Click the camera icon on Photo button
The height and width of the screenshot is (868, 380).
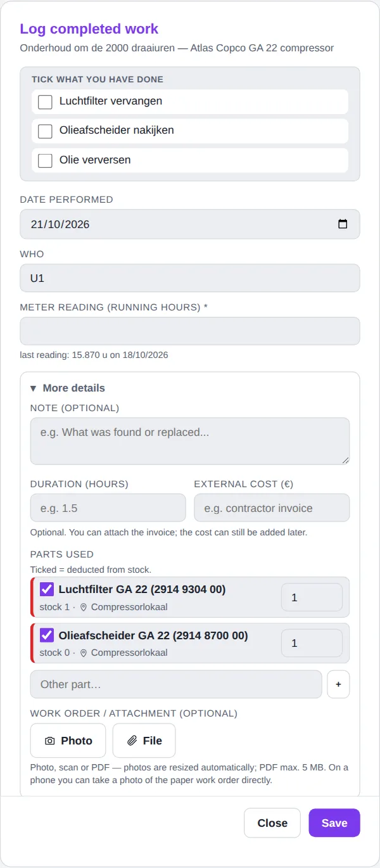point(50,741)
